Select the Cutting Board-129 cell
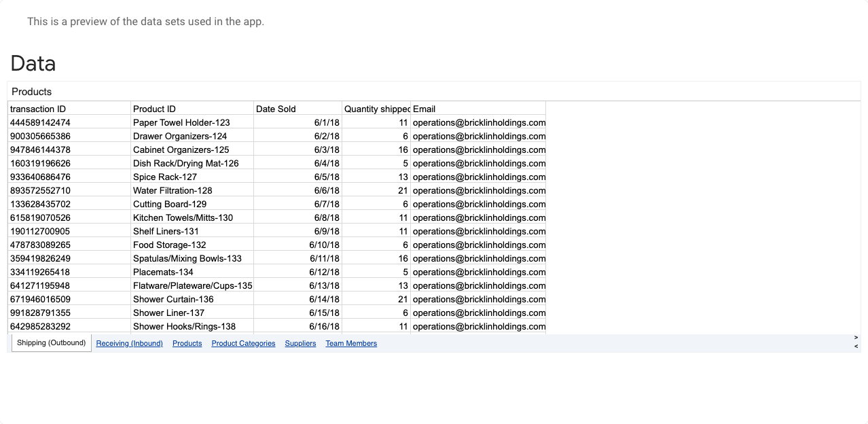868x424 pixels. (x=192, y=204)
